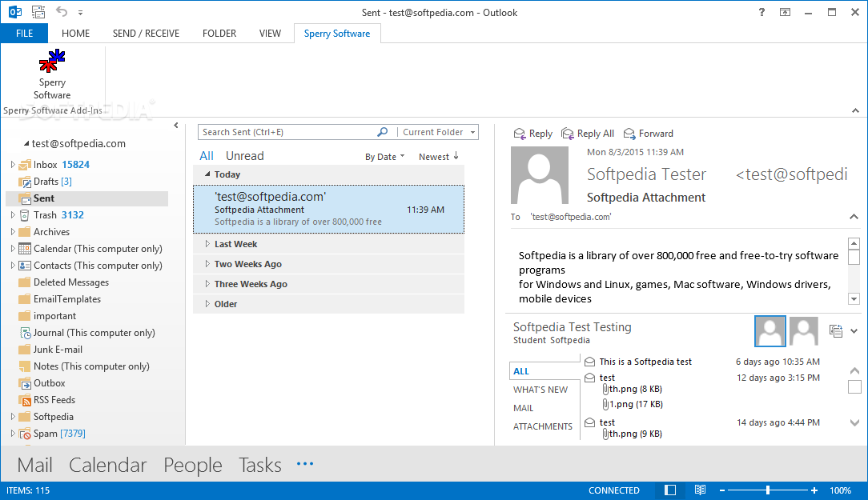Click the Outbox folder icon
This screenshot has height=500, width=868.
[24, 383]
